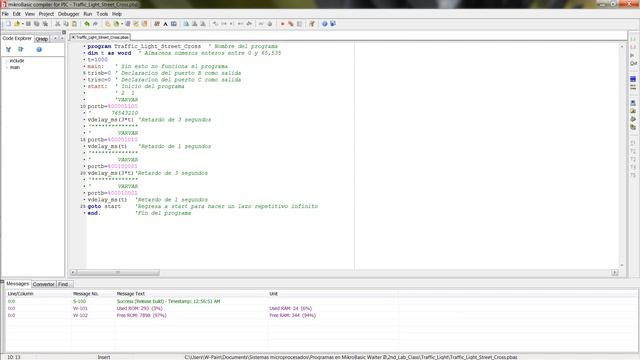Open the View menu
This screenshot has height=360, width=640.
click(29, 14)
